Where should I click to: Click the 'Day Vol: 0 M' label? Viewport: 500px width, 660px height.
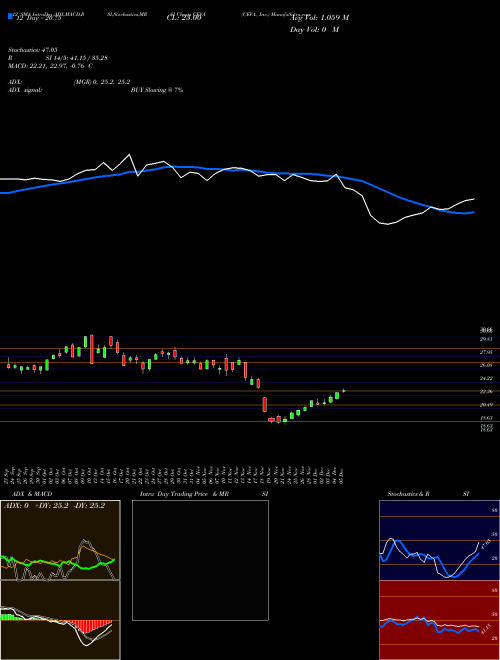(x=314, y=29)
